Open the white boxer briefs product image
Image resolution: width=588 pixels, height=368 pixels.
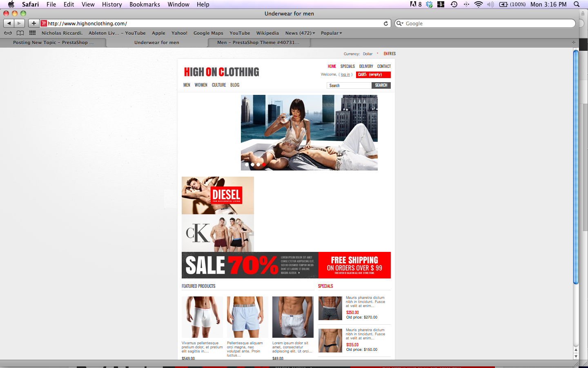[x=202, y=317]
